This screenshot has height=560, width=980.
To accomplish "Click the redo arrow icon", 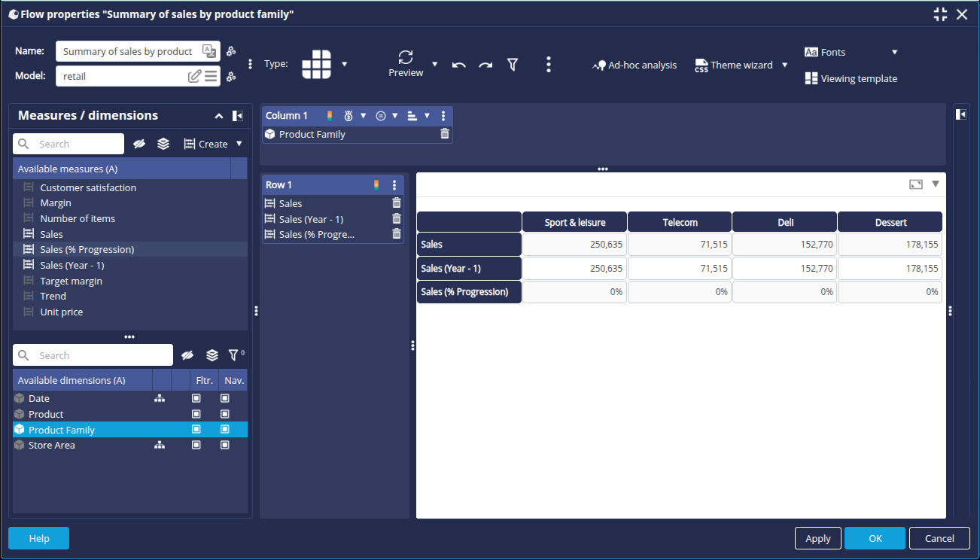I will [x=485, y=65].
